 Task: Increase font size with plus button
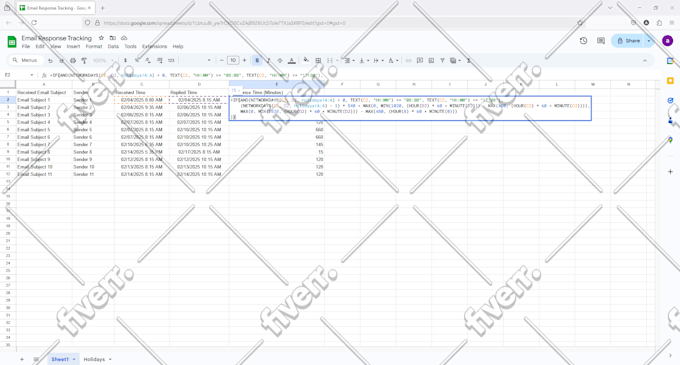pos(244,61)
